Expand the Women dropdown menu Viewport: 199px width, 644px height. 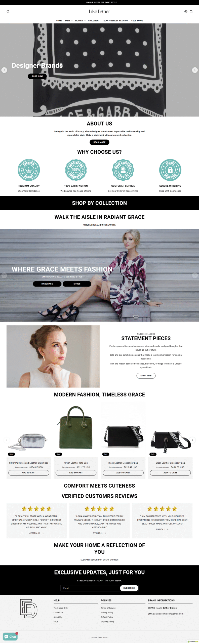click(x=80, y=21)
